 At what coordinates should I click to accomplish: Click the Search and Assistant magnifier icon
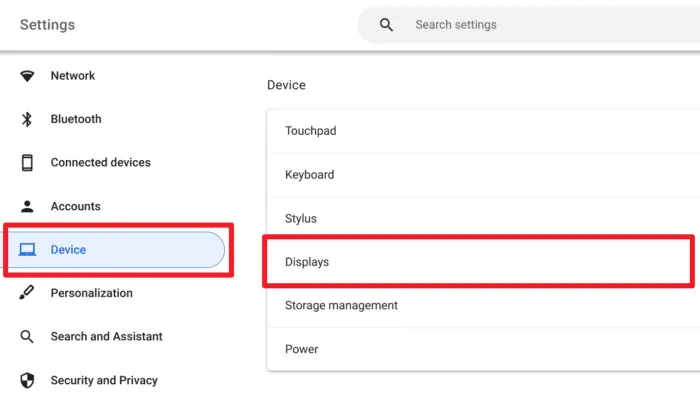27,336
